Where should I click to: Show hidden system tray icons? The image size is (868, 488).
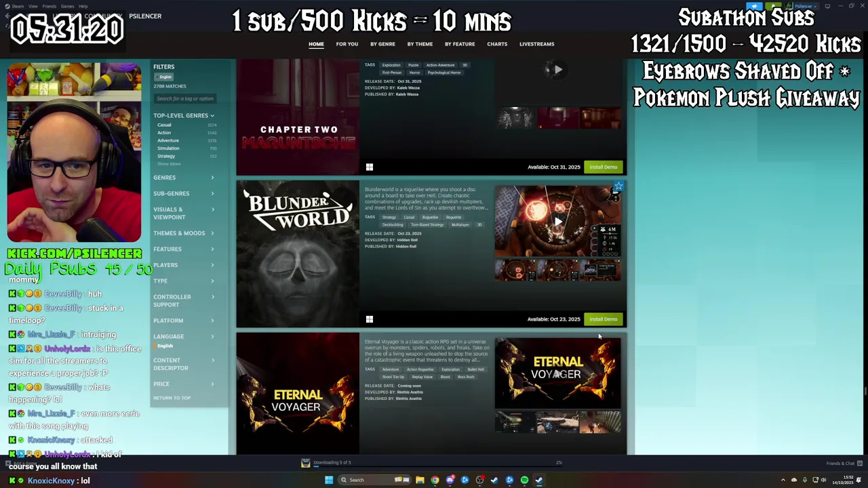click(783, 480)
